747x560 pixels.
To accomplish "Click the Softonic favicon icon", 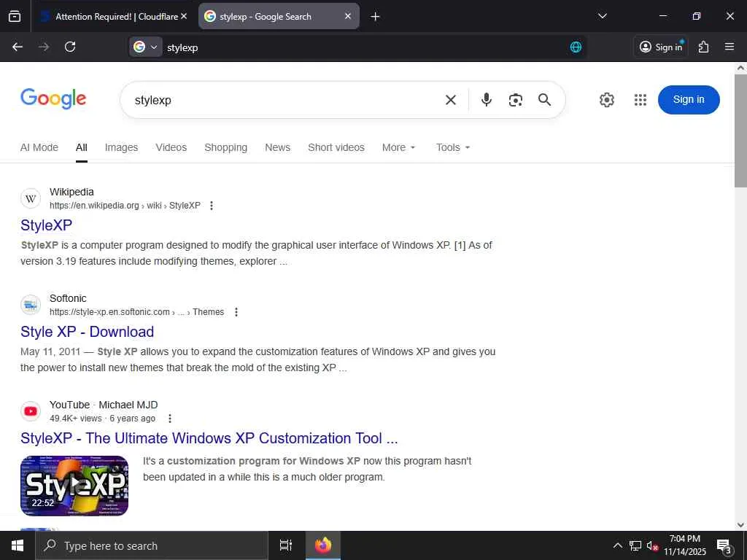I will tap(31, 305).
